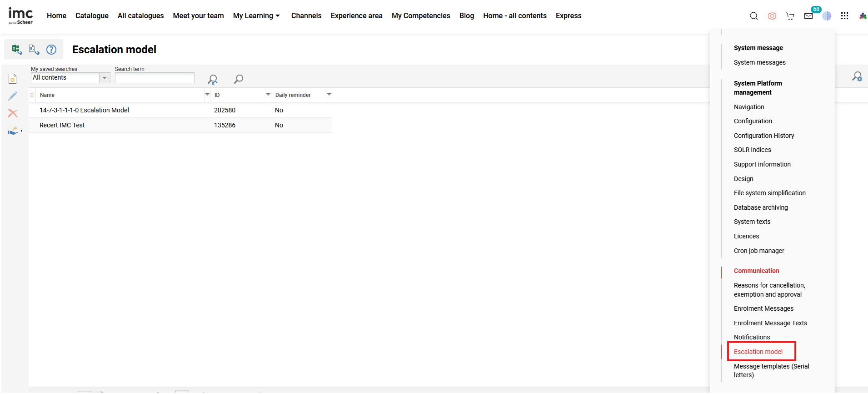The height and width of the screenshot is (394, 868).
Task: Open the Name column filter arrow
Action: tap(207, 95)
